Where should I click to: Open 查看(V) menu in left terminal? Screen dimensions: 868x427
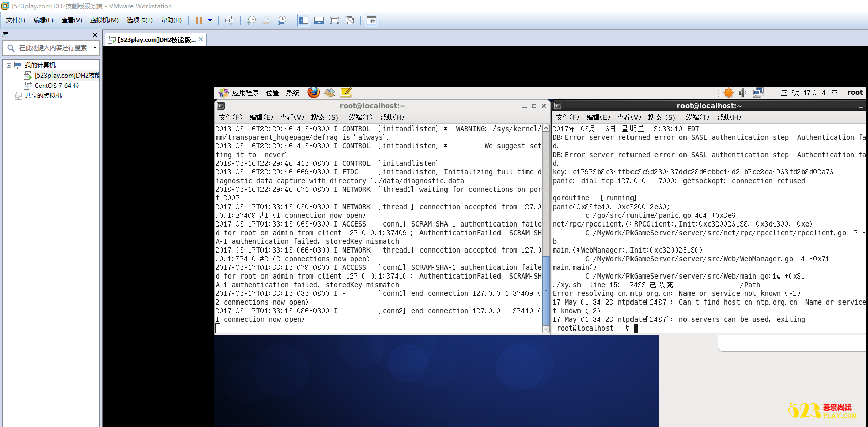[x=292, y=117]
